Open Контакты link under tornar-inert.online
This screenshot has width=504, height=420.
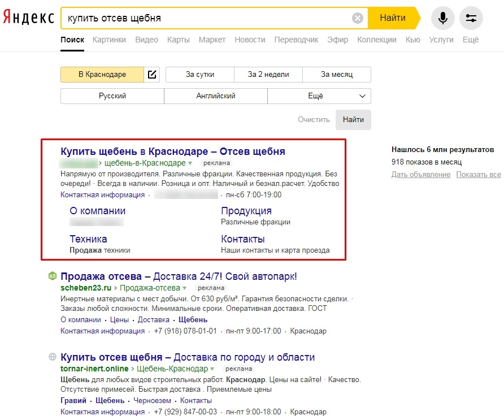tap(195, 400)
